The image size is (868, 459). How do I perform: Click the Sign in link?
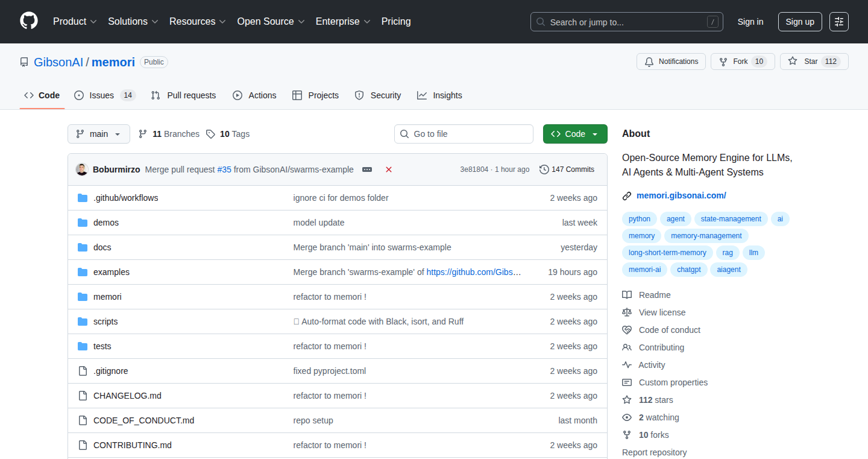750,22
